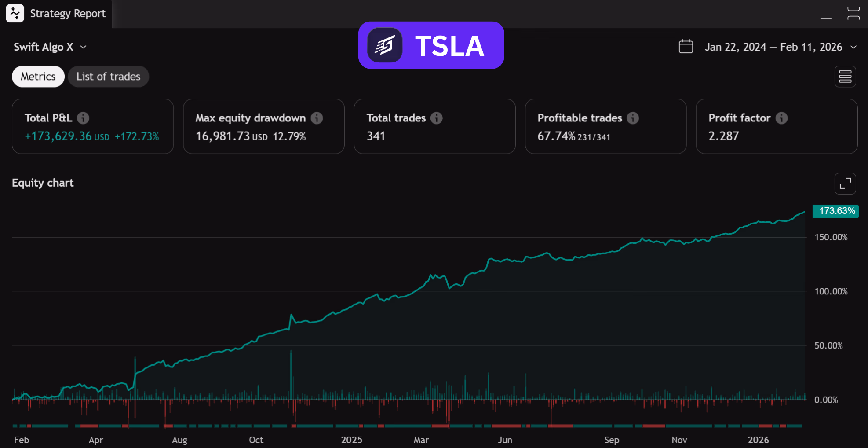The width and height of the screenshot is (868, 448).
Task: Click the Total P&L info icon
Action: (x=83, y=118)
